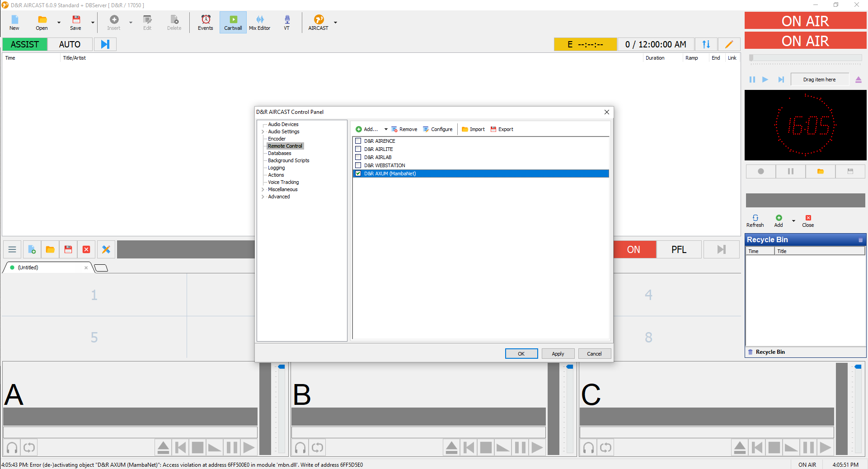The height and width of the screenshot is (469, 868).
Task: Enable the D&R AIRENCE checkbox
Action: coord(358,141)
